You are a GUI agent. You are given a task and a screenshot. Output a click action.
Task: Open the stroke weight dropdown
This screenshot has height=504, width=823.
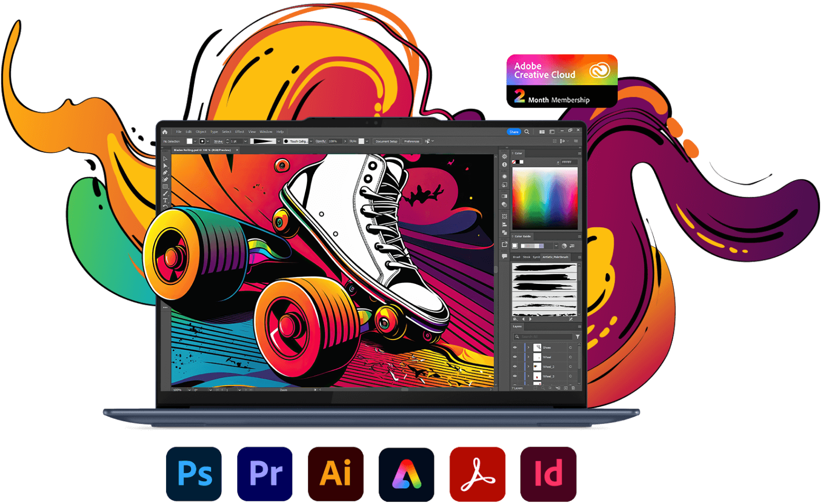tap(245, 141)
